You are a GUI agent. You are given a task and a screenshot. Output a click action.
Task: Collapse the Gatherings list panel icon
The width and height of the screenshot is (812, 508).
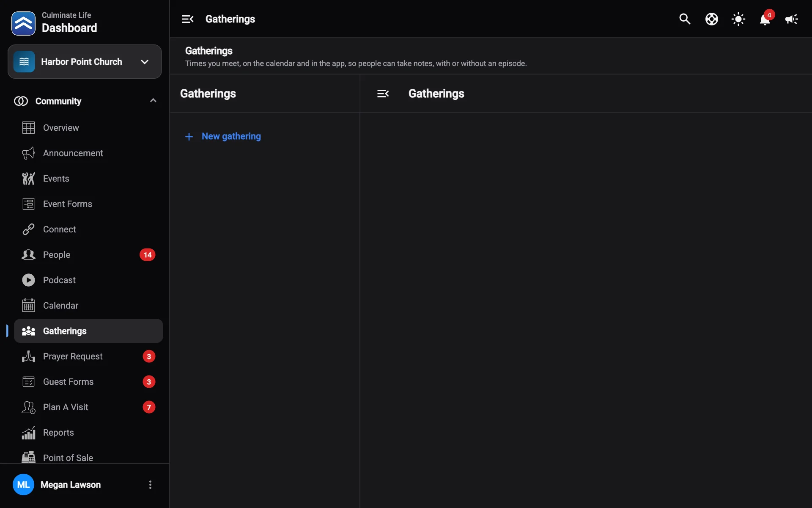coord(383,94)
